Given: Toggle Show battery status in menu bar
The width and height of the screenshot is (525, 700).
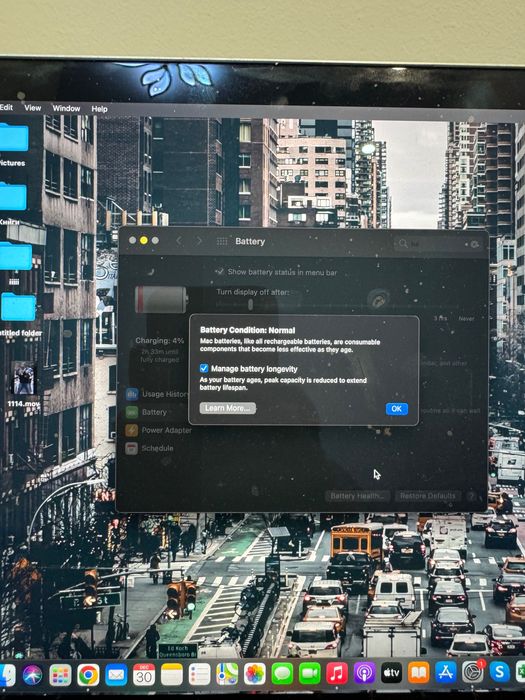Looking at the screenshot, I should click(x=220, y=271).
